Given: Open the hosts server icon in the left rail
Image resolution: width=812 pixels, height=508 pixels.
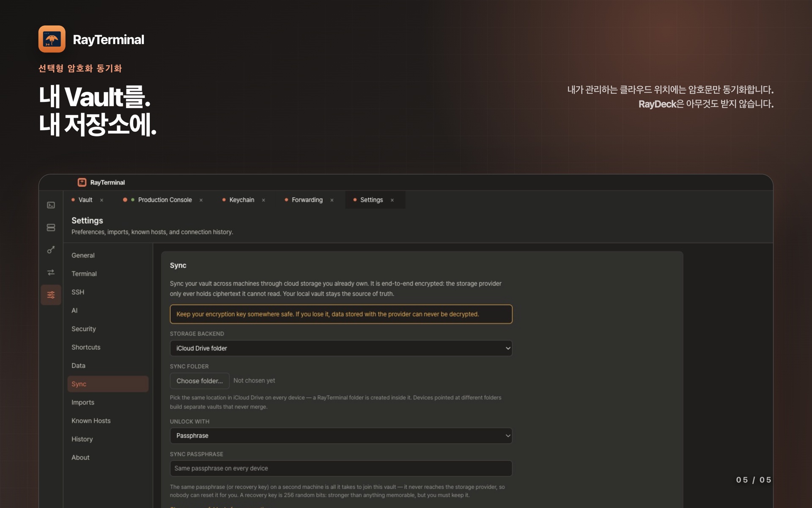Looking at the screenshot, I should [x=51, y=228].
